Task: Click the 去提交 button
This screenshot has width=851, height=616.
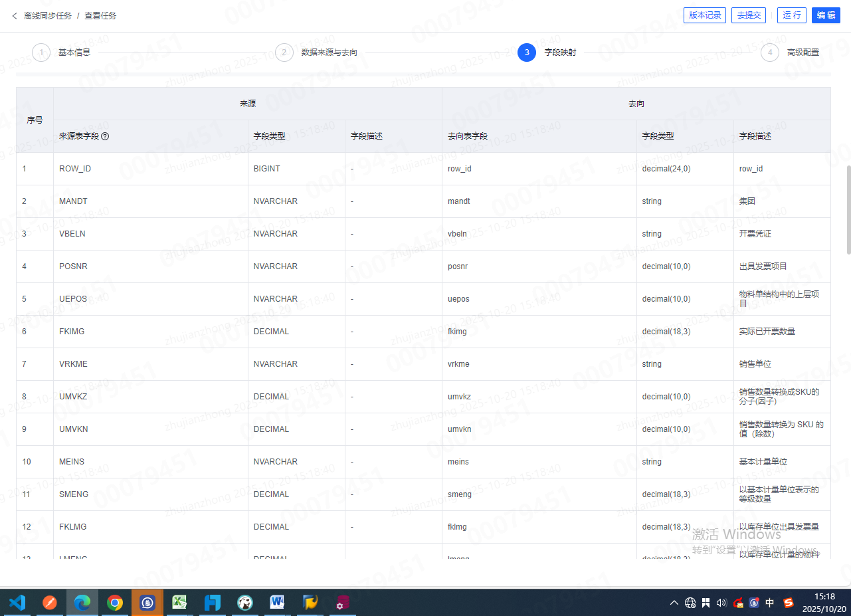Action: [749, 15]
